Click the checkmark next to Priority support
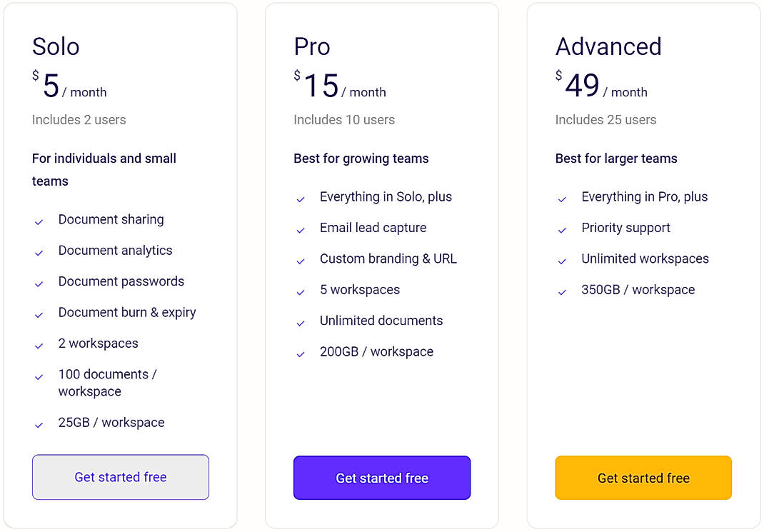764x532 pixels. [x=562, y=231]
